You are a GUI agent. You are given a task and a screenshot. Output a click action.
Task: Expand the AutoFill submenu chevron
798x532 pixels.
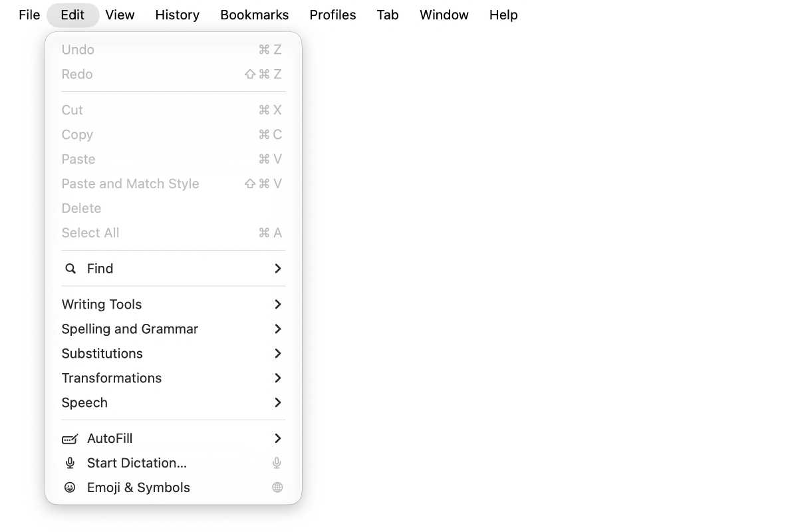(278, 439)
